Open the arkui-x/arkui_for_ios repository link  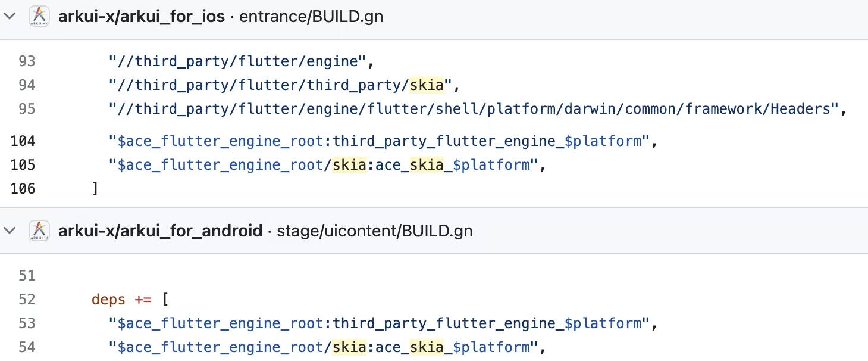142,17
